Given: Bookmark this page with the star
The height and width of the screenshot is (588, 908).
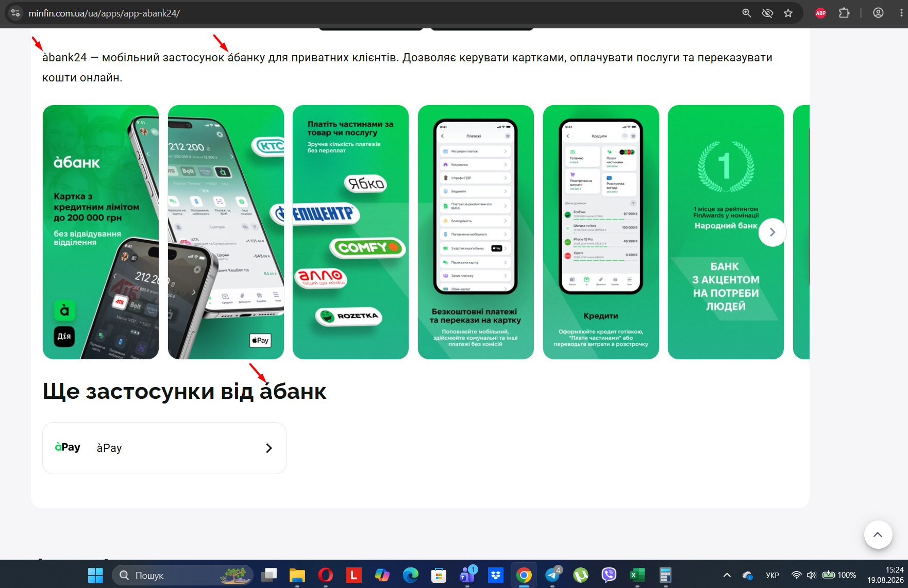Looking at the screenshot, I should (788, 13).
